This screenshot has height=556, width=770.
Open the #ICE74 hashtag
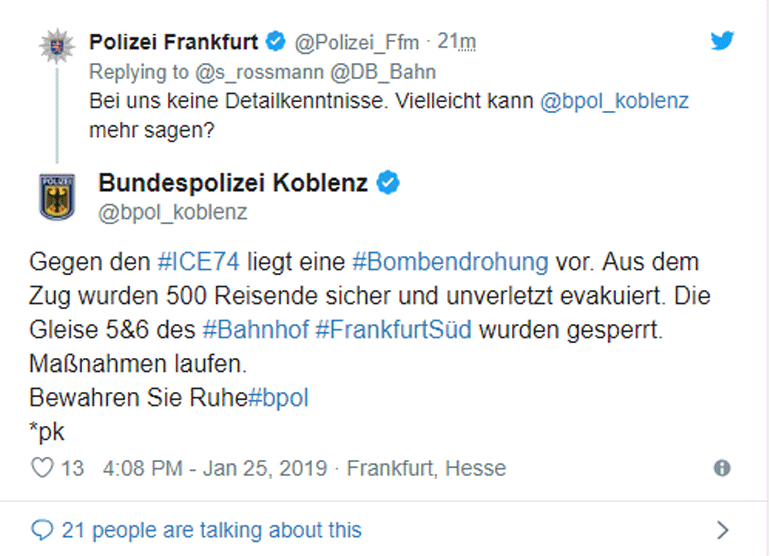click(x=200, y=263)
